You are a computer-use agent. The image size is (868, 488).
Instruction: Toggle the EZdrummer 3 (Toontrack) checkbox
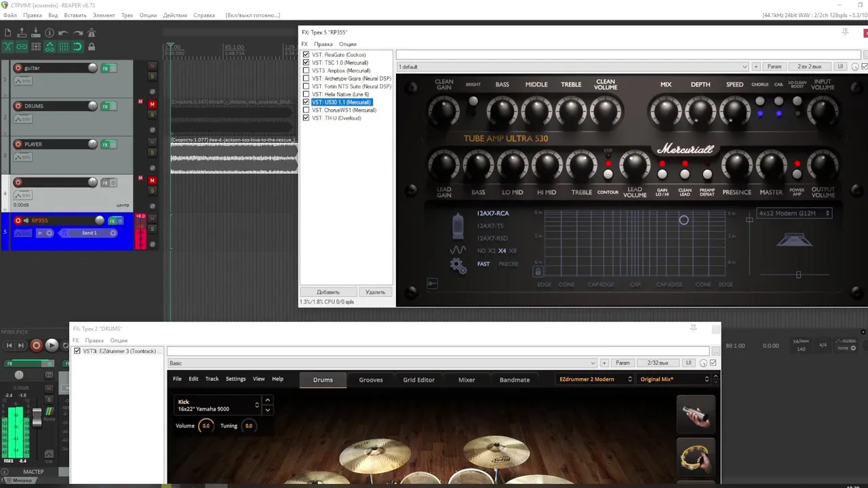coord(77,351)
